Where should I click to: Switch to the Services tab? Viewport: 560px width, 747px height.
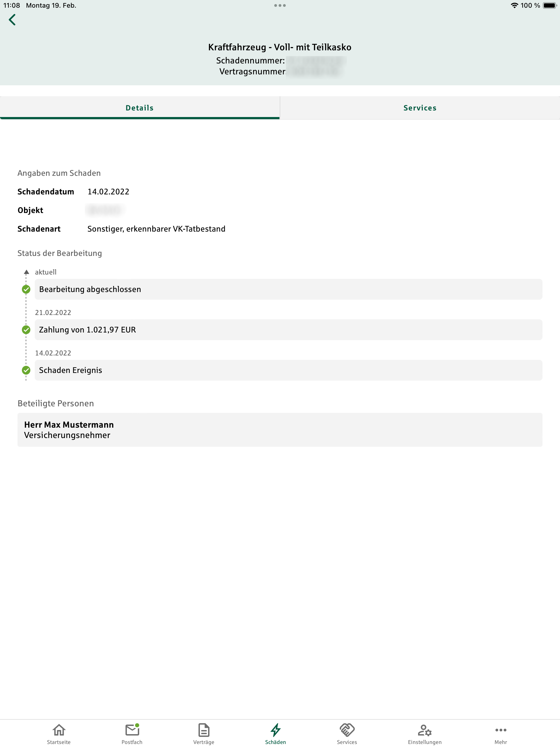click(420, 108)
